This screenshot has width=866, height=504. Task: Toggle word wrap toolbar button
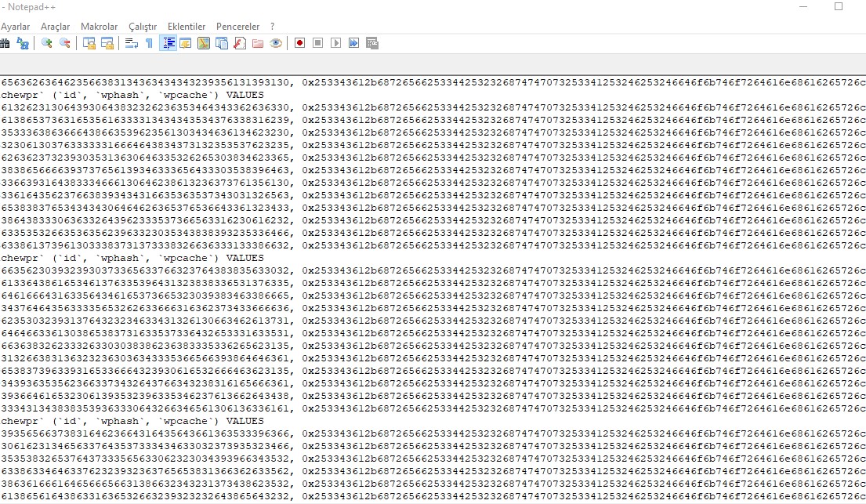coord(132,43)
